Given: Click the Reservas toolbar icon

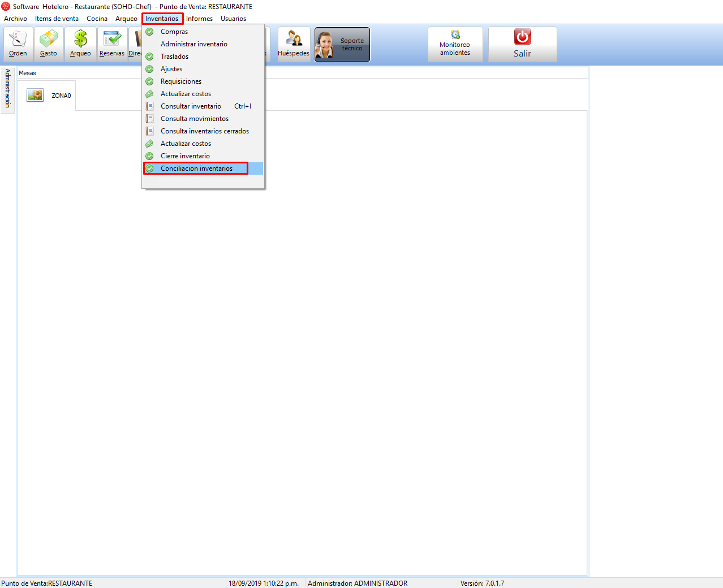Looking at the screenshot, I should pos(112,44).
